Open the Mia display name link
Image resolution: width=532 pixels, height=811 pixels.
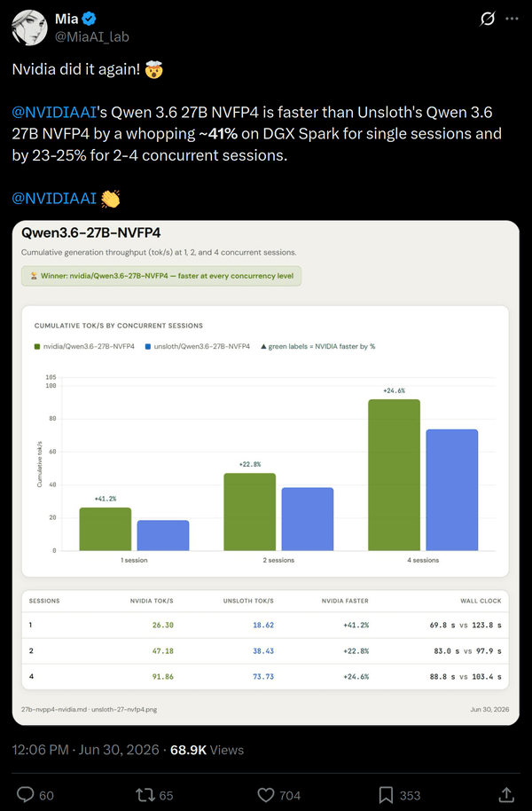click(x=66, y=20)
